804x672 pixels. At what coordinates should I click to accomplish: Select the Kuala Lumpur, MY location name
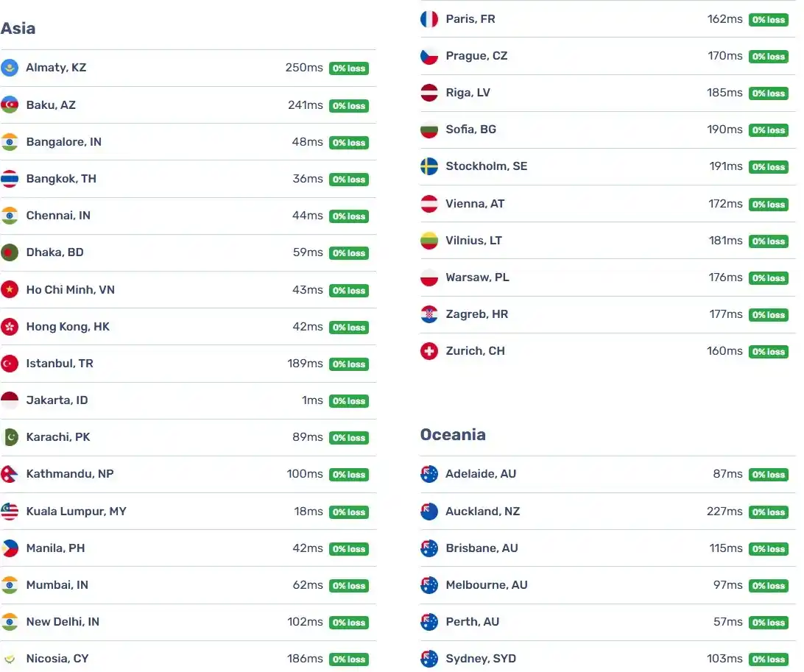pos(77,511)
